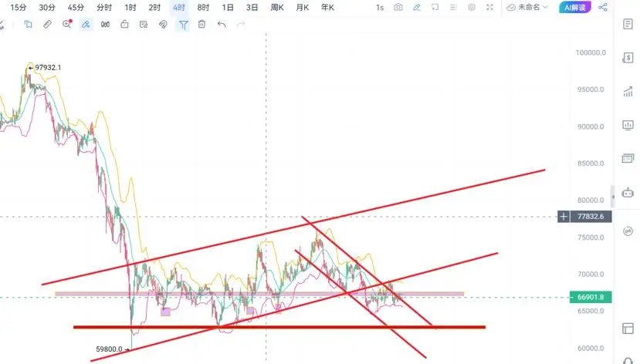Image resolution: width=640 pixels, height=364 pixels.
Task: Switch to the 8时 timeframe
Action: tap(203, 8)
